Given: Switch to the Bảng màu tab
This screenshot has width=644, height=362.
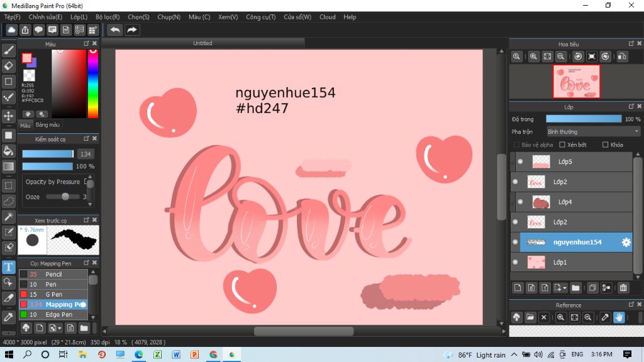Looking at the screenshot, I should [47, 125].
